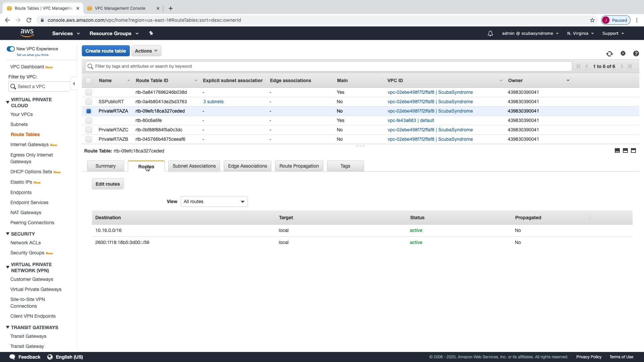Click the Edit routes button

tap(107, 184)
